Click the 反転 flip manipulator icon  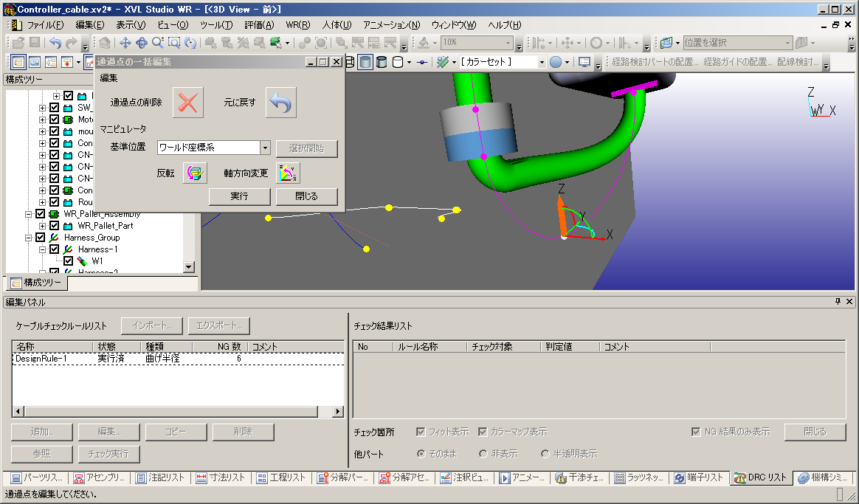point(195,173)
